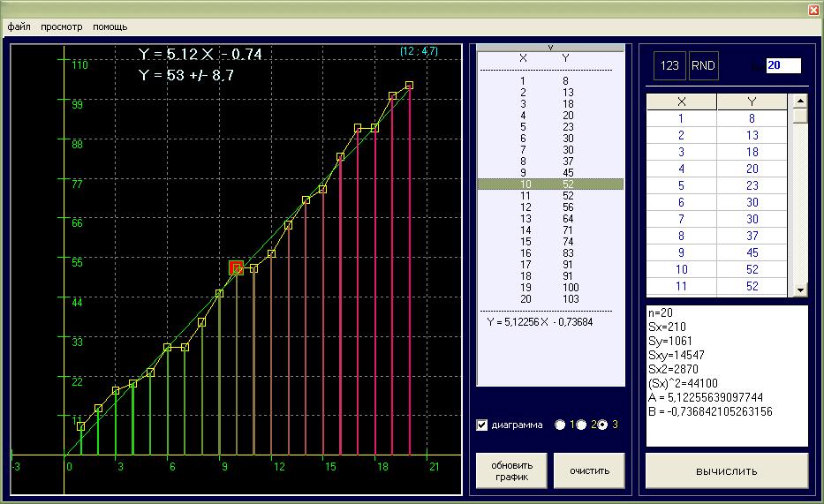Image resolution: width=824 pixels, height=504 pixels.
Task: Click the 123 sequential fill button
Action: (669, 66)
